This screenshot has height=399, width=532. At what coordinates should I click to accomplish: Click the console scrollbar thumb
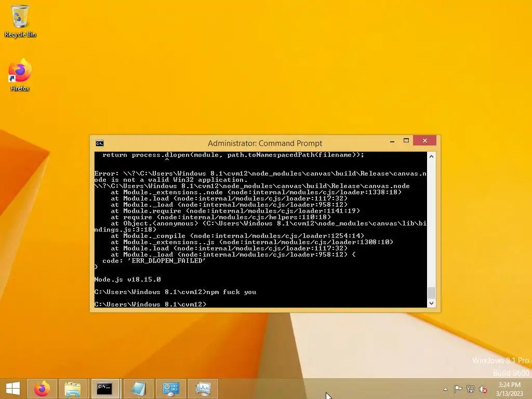431,293
